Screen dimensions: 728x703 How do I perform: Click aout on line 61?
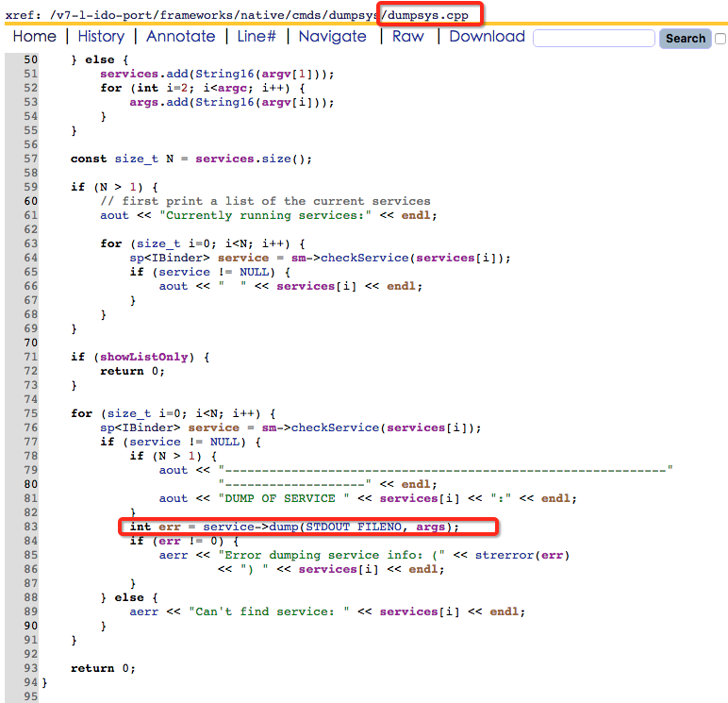tap(114, 215)
